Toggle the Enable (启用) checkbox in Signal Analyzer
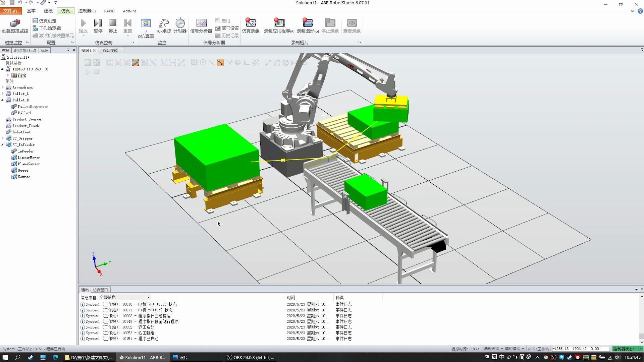 (217, 21)
